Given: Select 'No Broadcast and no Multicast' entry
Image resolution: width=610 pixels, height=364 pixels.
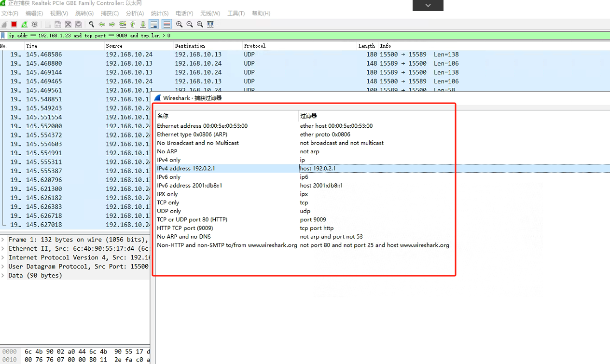Looking at the screenshot, I should 198,143.
